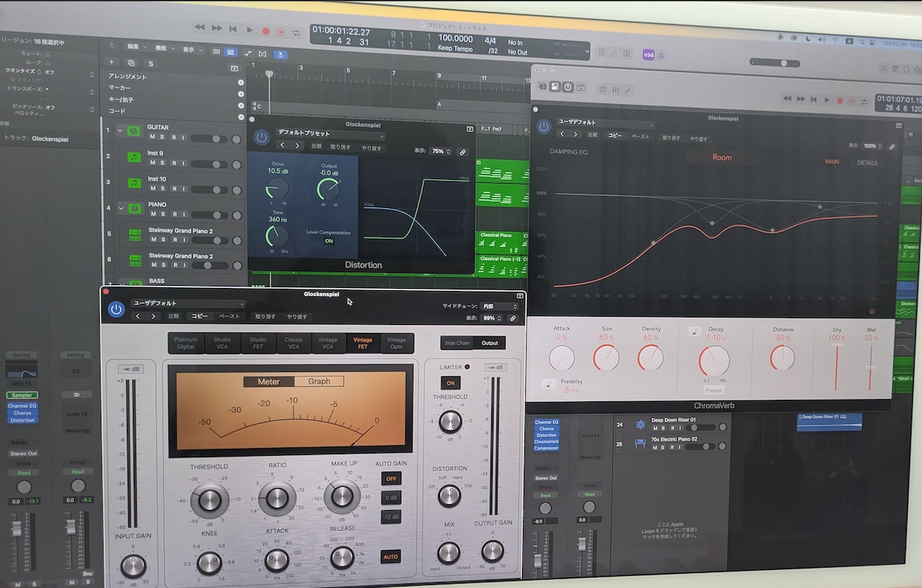This screenshot has height=588, width=922.
Task: Click the Distortion Tone knob
Action: 277,237
